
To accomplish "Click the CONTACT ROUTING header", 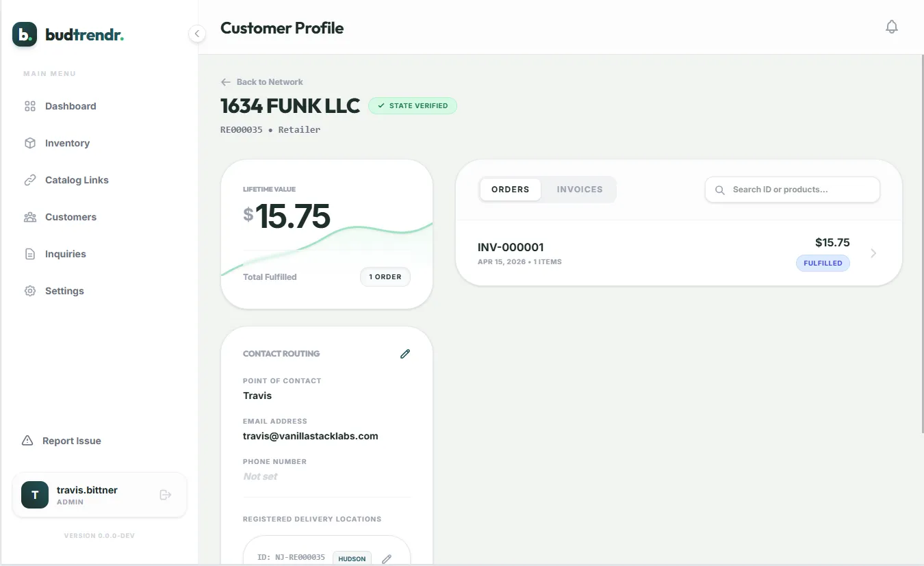I will pyautogui.click(x=281, y=354).
